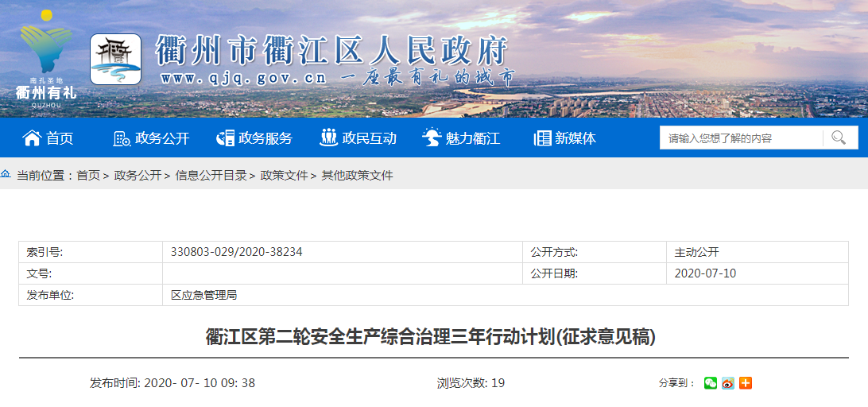Click the home icon beside 首页
Image resolution: width=868 pixels, height=407 pixels.
[x=32, y=138]
